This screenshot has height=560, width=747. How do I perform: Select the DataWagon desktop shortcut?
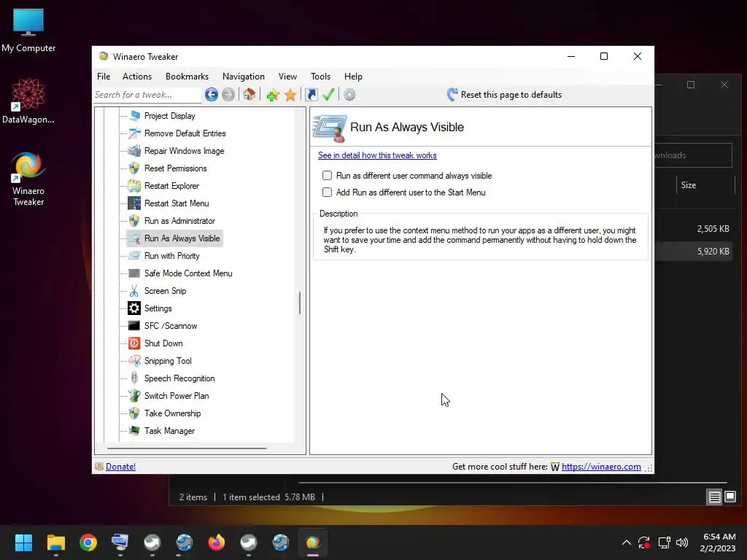(28, 101)
